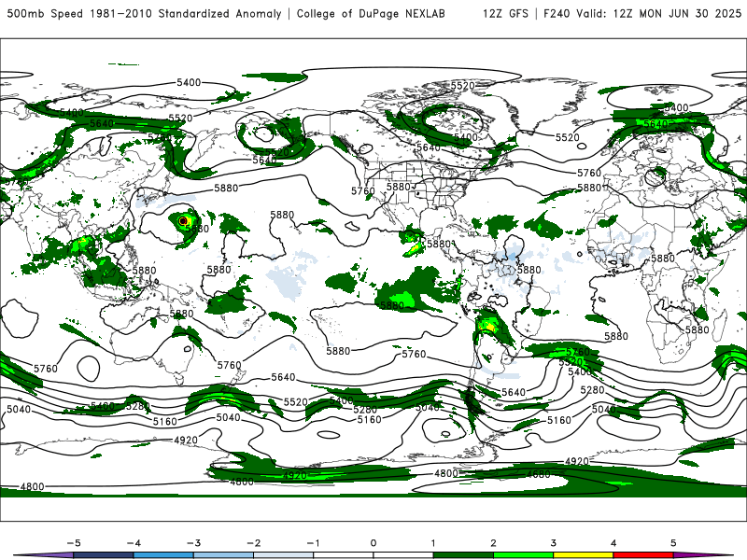Click the "F240 Valid: 12Z MON JUN 30 2025" text
The width and height of the screenshot is (747, 560).
pos(642,13)
